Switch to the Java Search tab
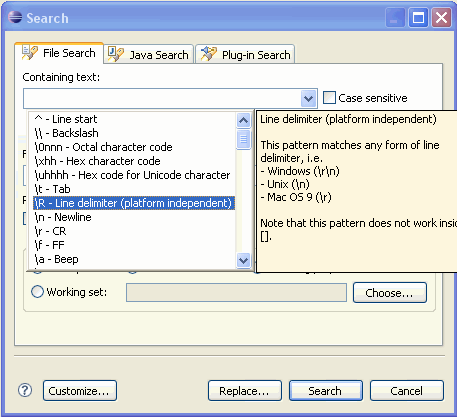457x417 pixels. click(x=149, y=54)
